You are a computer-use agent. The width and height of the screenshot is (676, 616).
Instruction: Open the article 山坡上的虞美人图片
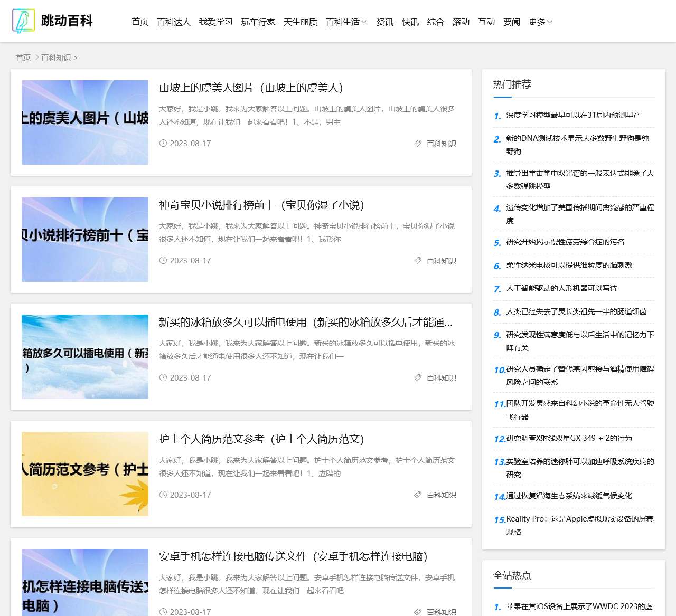(x=250, y=88)
